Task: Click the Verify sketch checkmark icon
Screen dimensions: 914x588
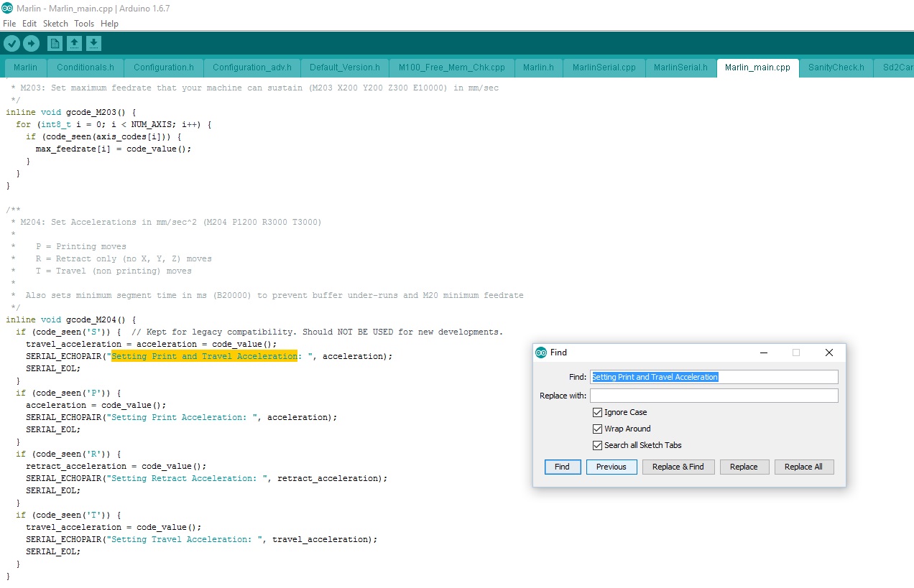Action: pyautogui.click(x=11, y=44)
